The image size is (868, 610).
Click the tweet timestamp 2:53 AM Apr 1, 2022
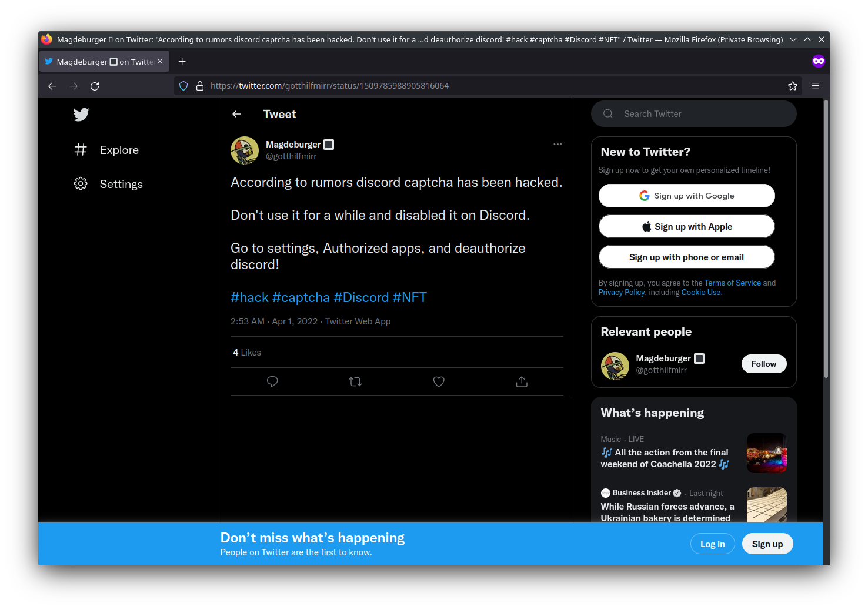[274, 321]
